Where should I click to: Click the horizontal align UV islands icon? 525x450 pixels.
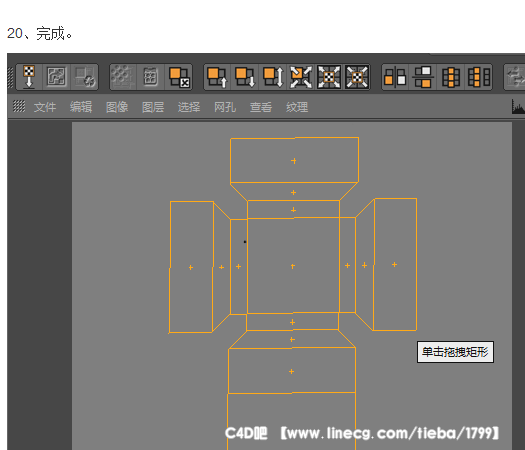395,77
